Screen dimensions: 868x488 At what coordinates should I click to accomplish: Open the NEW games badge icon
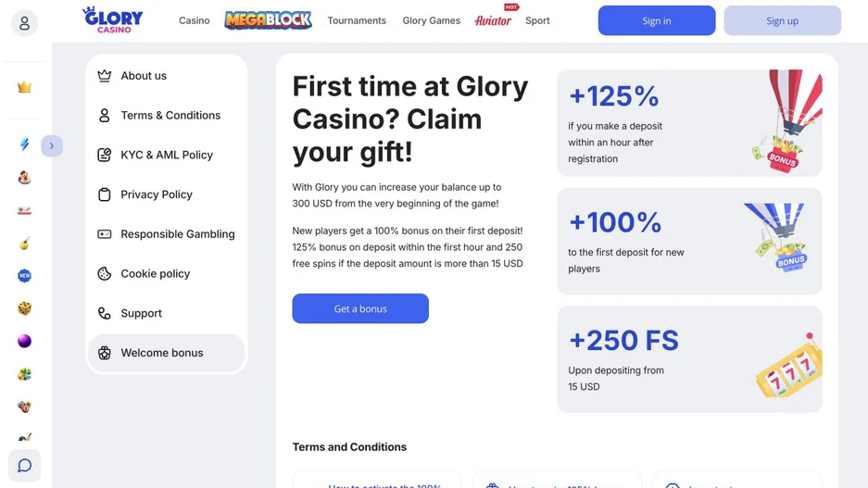click(24, 276)
